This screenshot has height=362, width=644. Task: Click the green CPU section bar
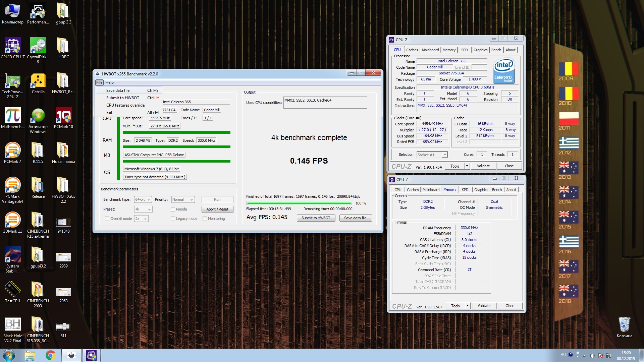point(176,132)
